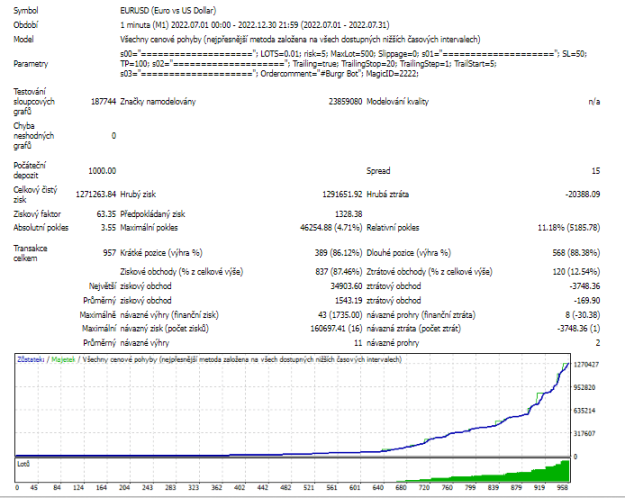Image resolution: width=625 pixels, height=498 pixels.
Task: Click average loss trade -169.90
Action: tap(587, 301)
